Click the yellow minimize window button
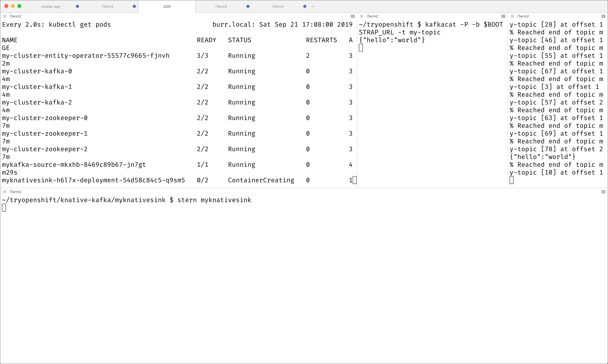This screenshot has height=364, width=608. (x=13, y=6)
